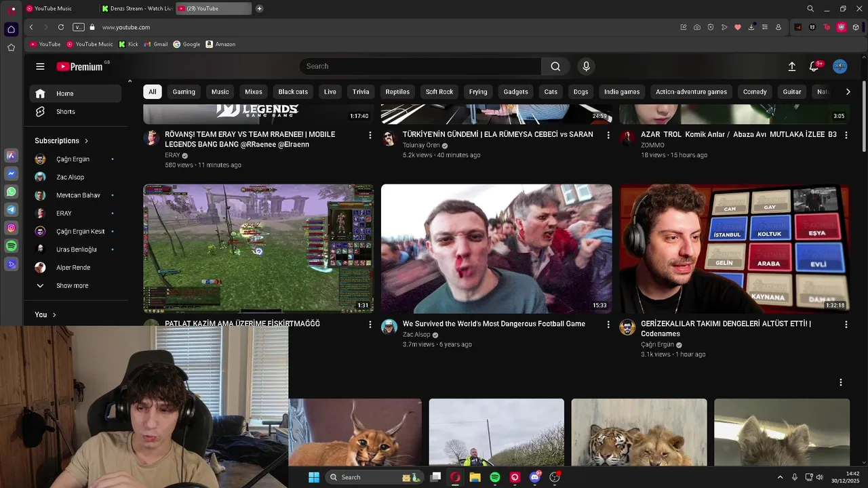Go to Shorts in the sidebar
This screenshot has height=488, width=868.
coord(75,112)
